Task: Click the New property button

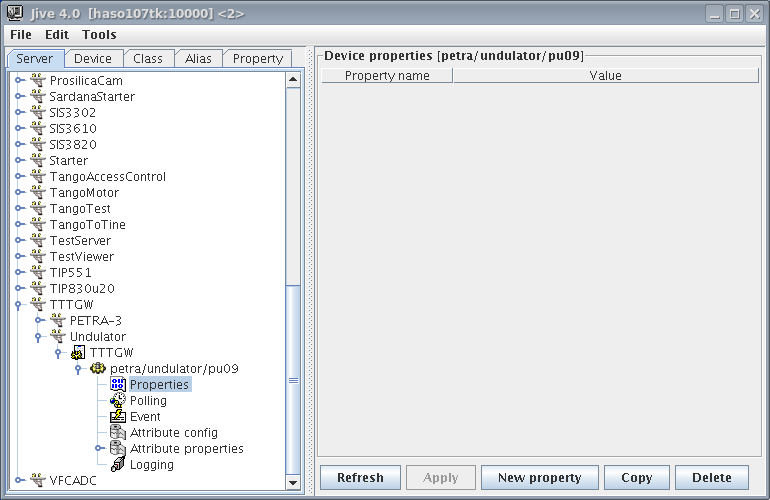Action: (x=539, y=477)
